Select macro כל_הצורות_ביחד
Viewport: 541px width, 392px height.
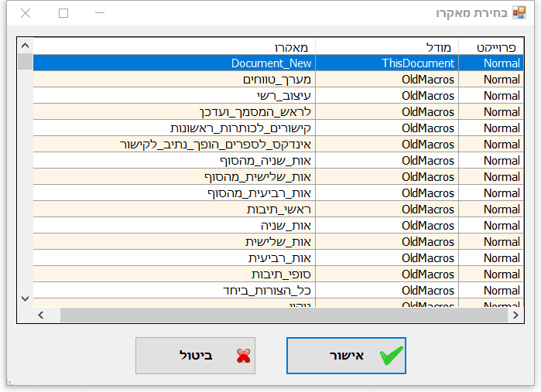(x=174, y=290)
